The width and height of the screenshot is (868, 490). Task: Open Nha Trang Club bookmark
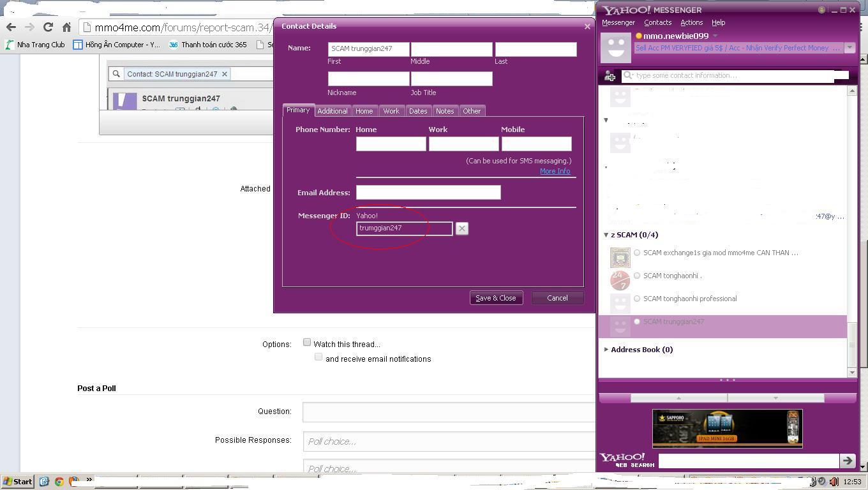(35, 45)
